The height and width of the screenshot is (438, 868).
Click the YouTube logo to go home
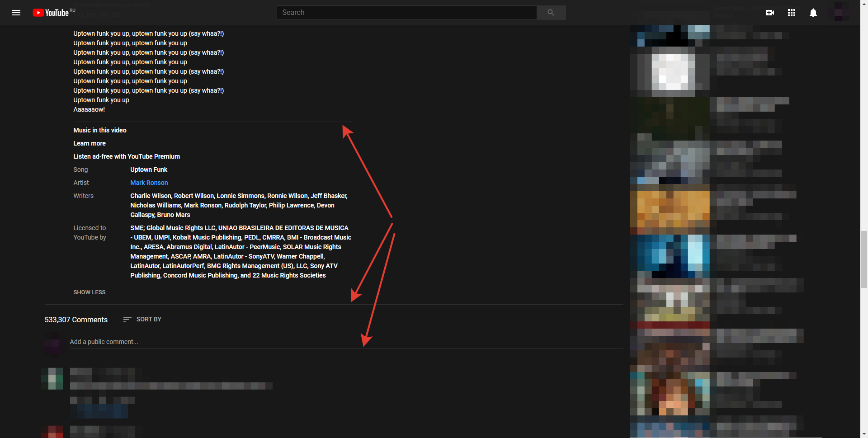[51, 13]
